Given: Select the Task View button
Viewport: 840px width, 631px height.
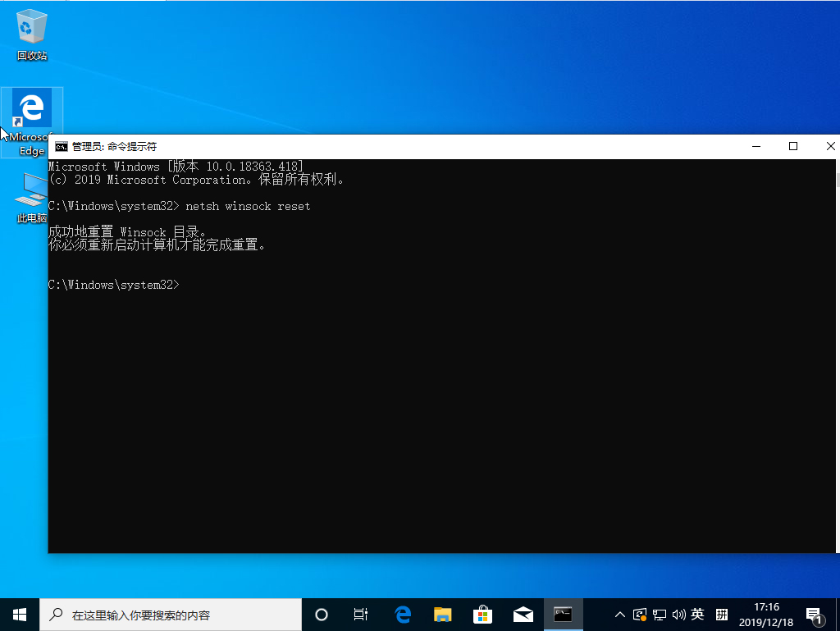Looking at the screenshot, I should click(x=360, y=614).
